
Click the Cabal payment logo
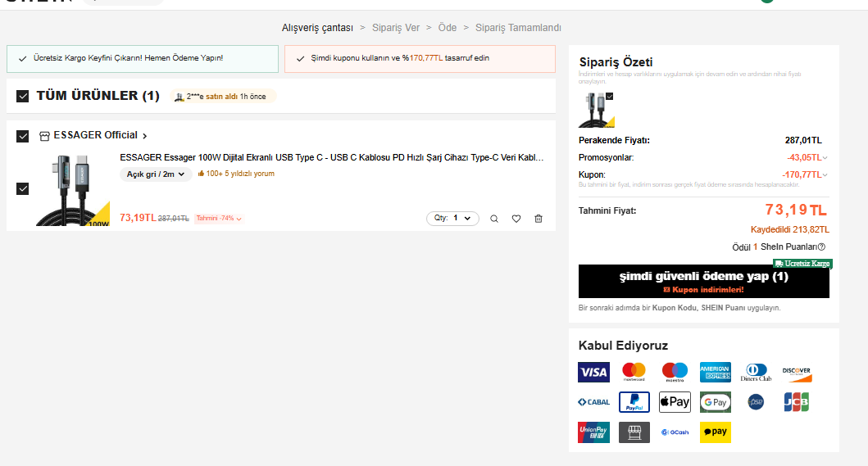click(593, 402)
